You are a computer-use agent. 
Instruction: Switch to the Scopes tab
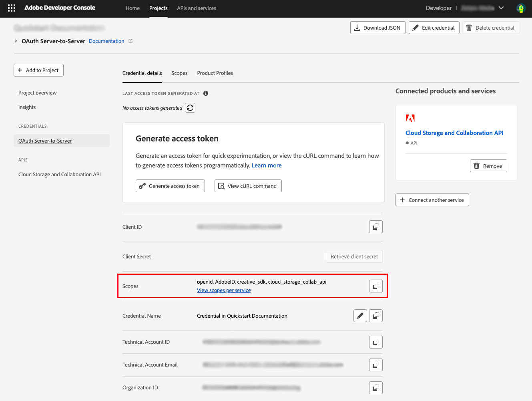click(179, 73)
